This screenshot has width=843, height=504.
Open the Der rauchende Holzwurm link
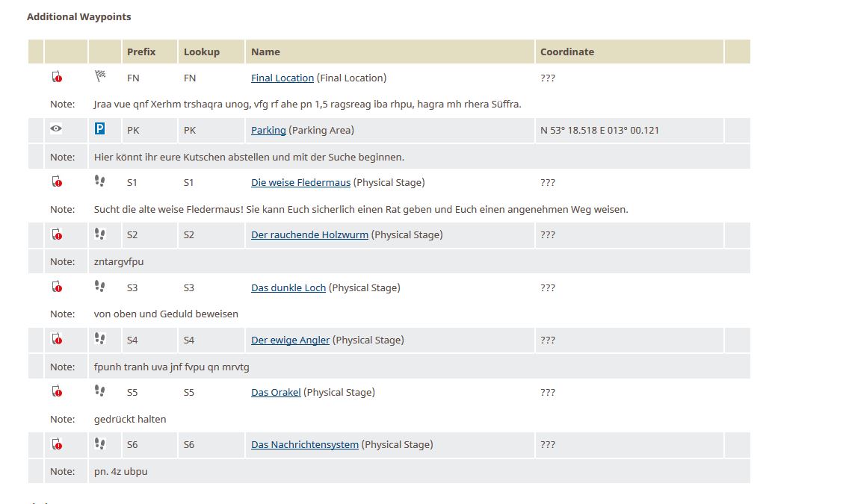pos(309,234)
